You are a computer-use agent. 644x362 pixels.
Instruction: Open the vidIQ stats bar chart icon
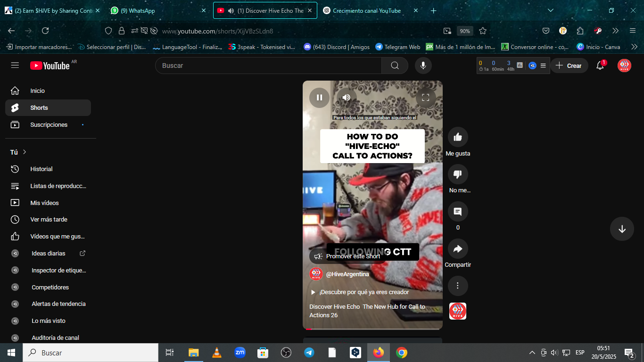pyautogui.click(x=520, y=66)
